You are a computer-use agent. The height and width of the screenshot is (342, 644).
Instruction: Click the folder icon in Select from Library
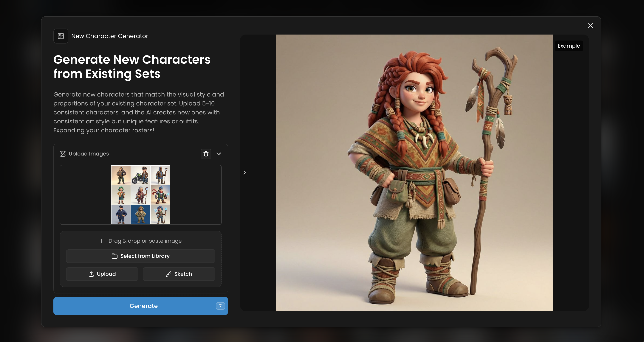pyautogui.click(x=114, y=256)
